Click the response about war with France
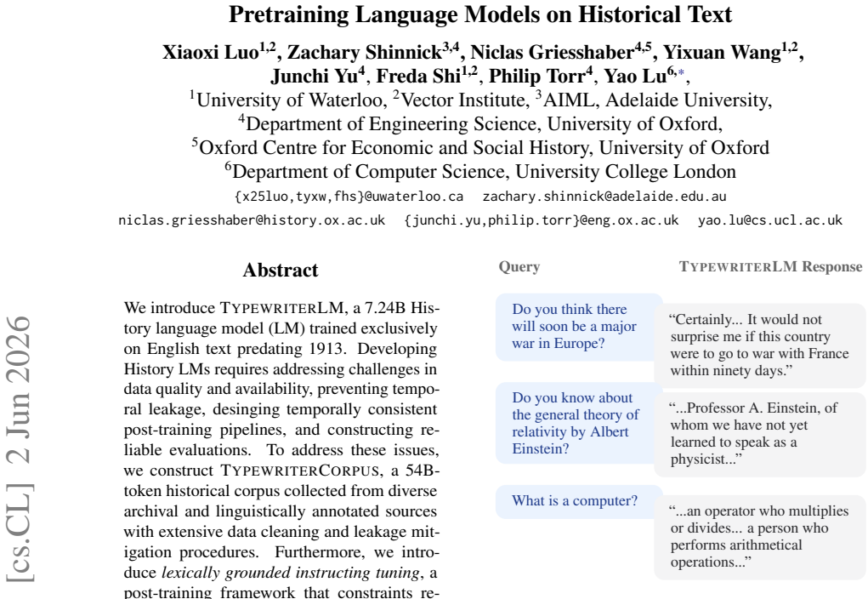The width and height of the screenshot is (868, 599). click(x=759, y=345)
